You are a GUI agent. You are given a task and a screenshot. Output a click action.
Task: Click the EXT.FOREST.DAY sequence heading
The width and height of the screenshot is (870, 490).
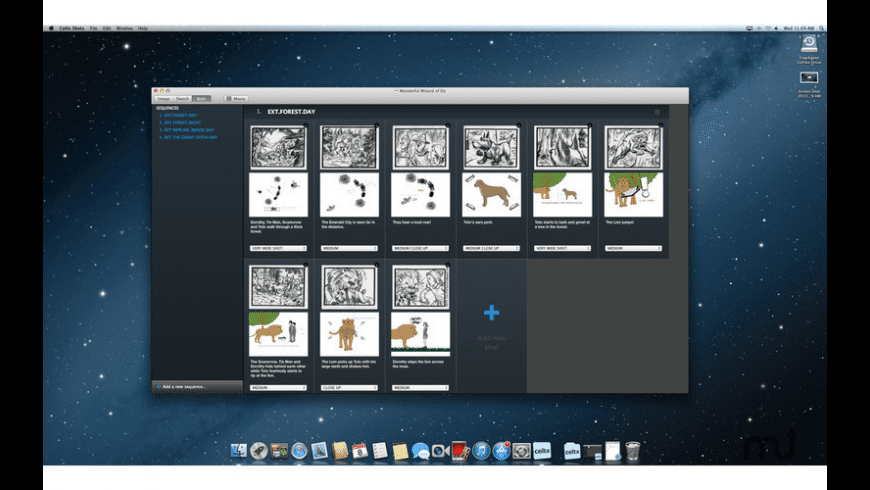[x=291, y=112]
